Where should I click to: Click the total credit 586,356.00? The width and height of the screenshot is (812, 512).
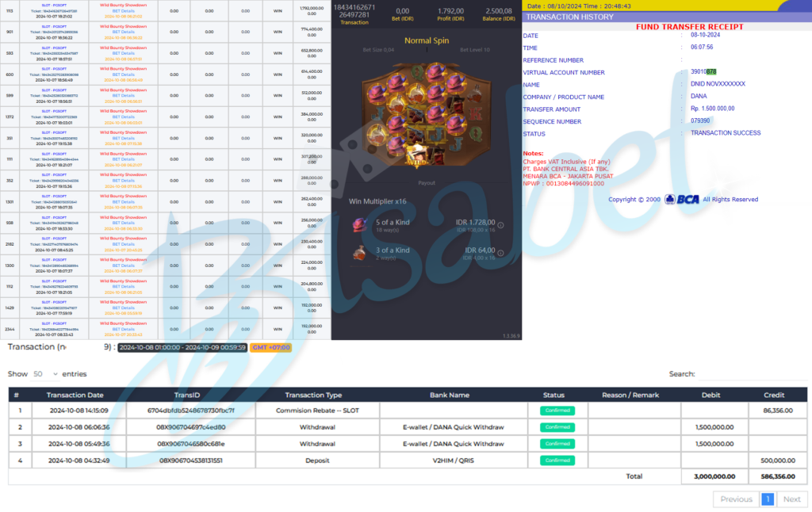(x=778, y=476)
